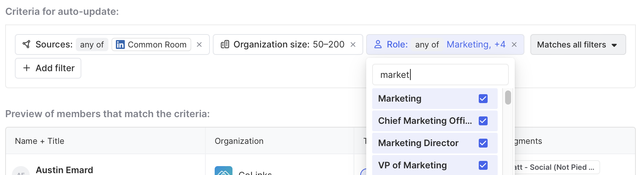Remove the Role filter with X

[514, 44]
